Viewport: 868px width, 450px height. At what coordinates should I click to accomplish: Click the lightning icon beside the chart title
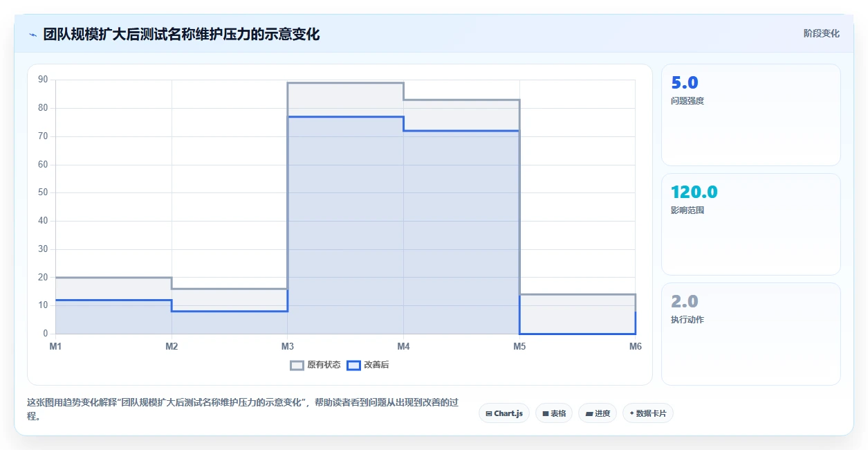[x=33, y=34]
